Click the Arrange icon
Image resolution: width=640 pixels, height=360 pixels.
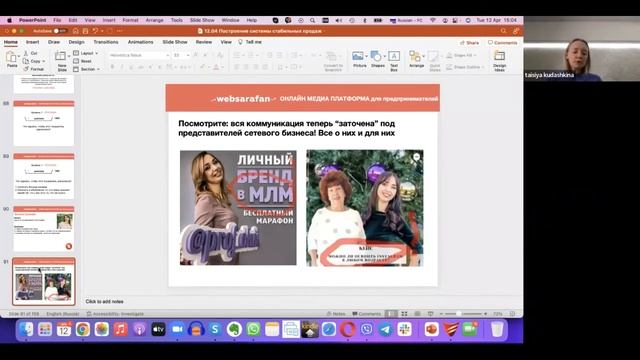pyautogui.click(x=415, y=56)
